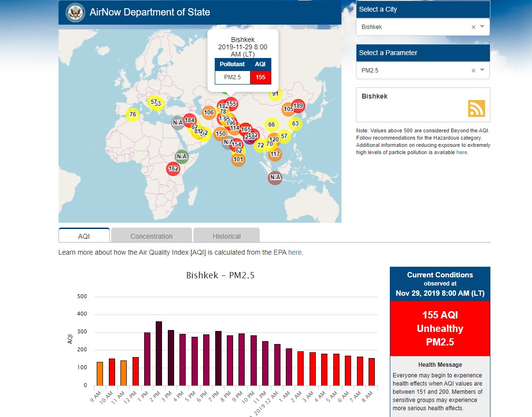
Task: Select the orange 106 map marker
Action: [208, 113]
